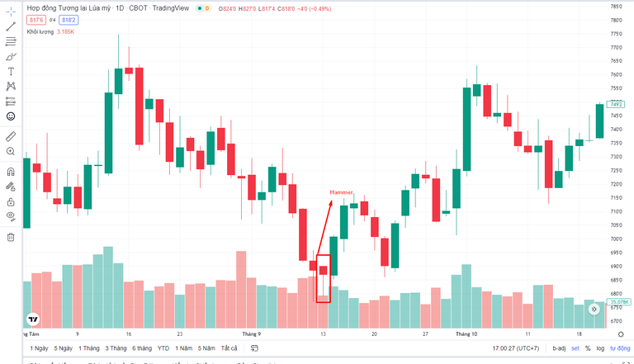Image resolution: width=634 pixels, height=364 pixels.
Task: Activate the ruler measure tool
Action: click(x=11, y=135)
